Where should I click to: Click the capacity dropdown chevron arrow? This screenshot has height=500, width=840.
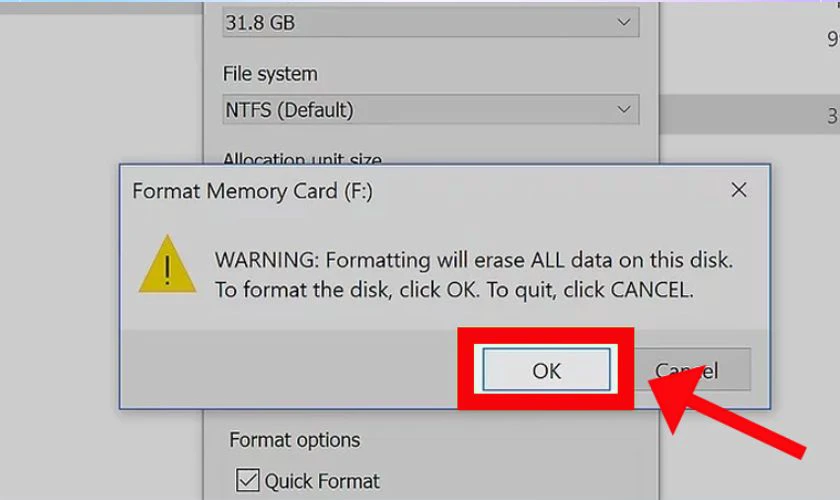(x=624, y=23)
